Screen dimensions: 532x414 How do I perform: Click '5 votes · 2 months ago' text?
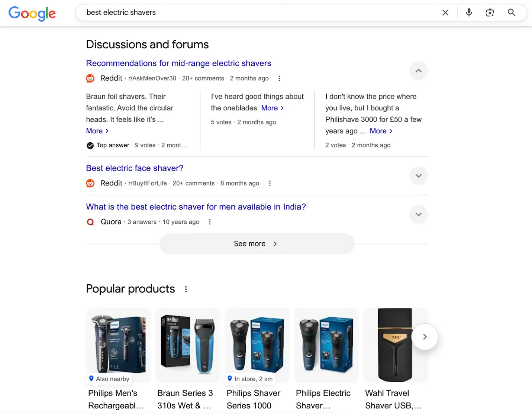244,122
